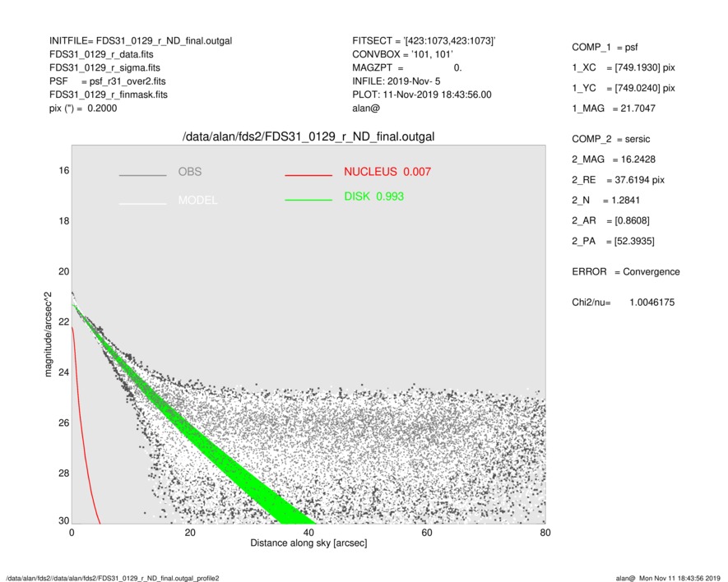
Task: Click the 1_YC = [749.0240] pix value
Action: point(624,88)
